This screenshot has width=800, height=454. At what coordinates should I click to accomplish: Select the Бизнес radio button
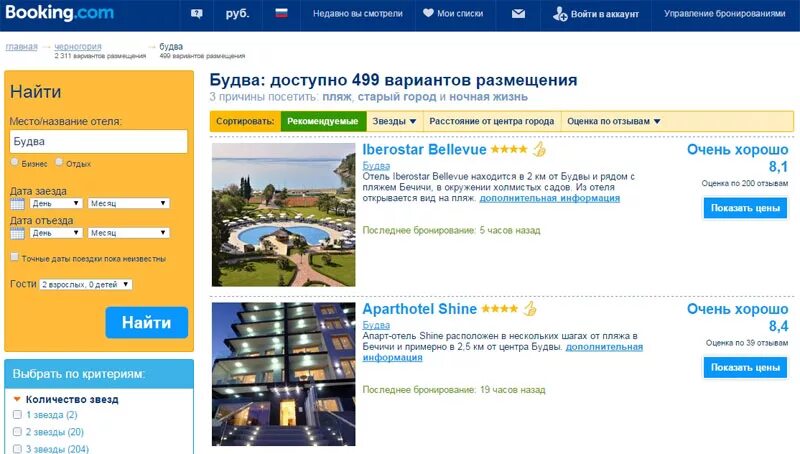click(14, 162)
